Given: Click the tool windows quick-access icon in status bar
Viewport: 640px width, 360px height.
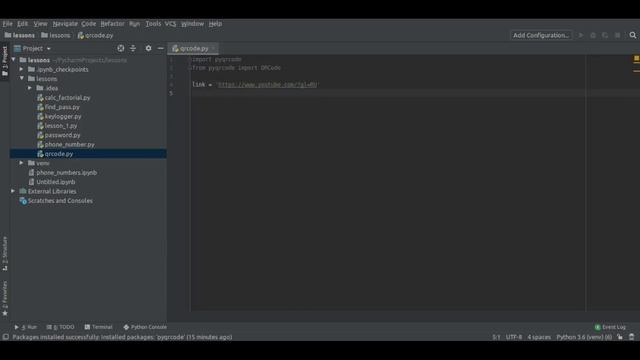Looking at the screenshot, I should coord(6,337).
